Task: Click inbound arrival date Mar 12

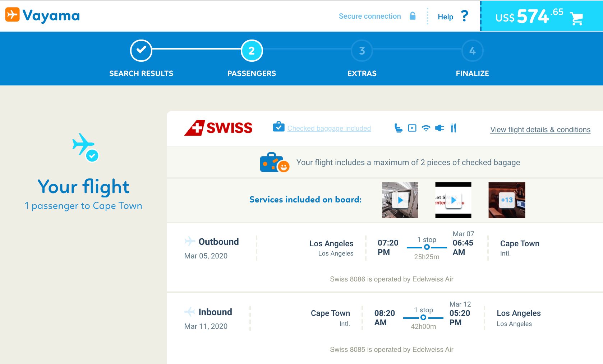Action: tap(460, 304)
